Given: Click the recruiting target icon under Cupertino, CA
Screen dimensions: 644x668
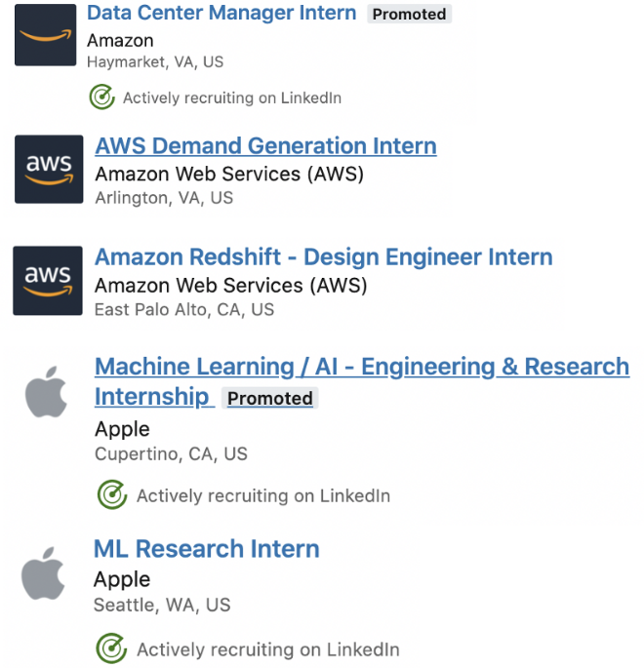Looking at the screenshot, I should [x=112, y=495].
